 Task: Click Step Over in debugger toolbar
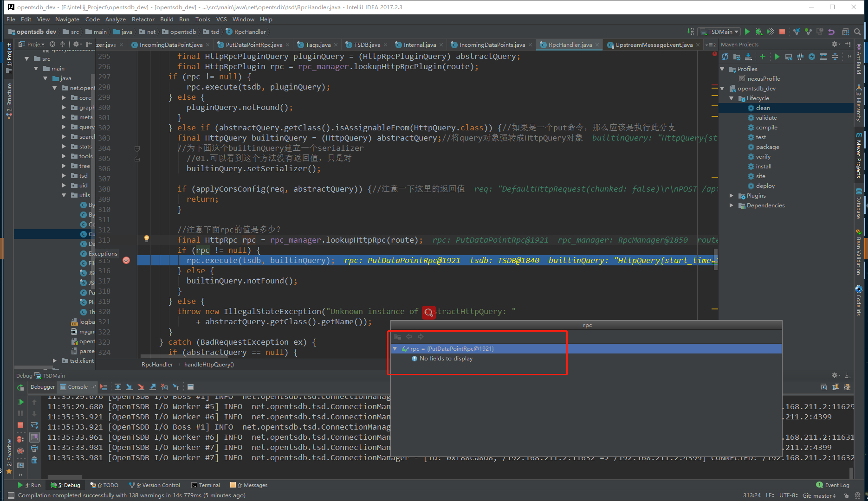118,387
